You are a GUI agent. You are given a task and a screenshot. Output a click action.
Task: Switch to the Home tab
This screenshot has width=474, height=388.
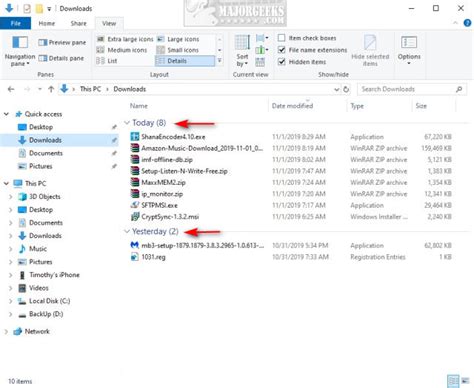(x=47, y=23)
